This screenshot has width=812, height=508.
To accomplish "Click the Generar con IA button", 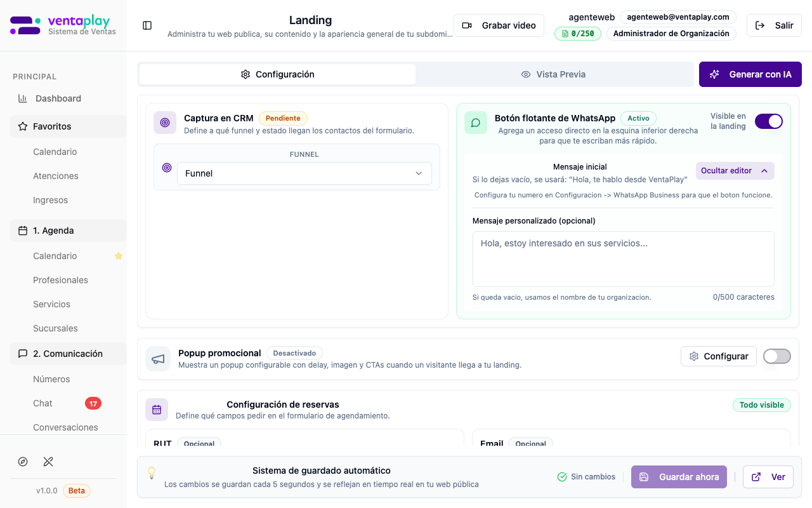I will [x=750, y=74].
